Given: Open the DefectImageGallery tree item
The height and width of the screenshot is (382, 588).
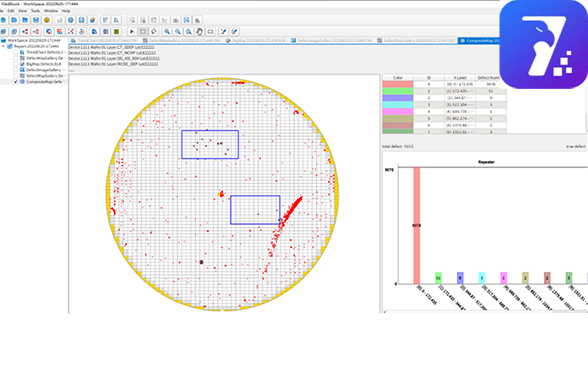Looking at the screenshot, I should 44,70.
